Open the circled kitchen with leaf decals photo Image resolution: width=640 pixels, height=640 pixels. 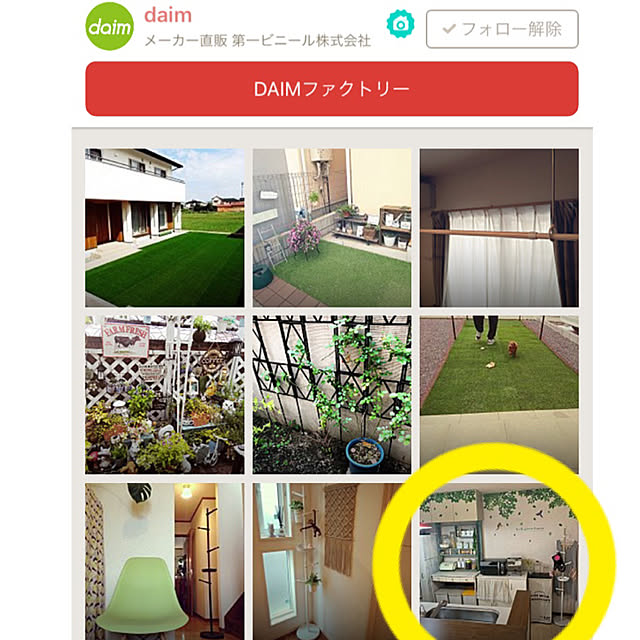[499, 562]
